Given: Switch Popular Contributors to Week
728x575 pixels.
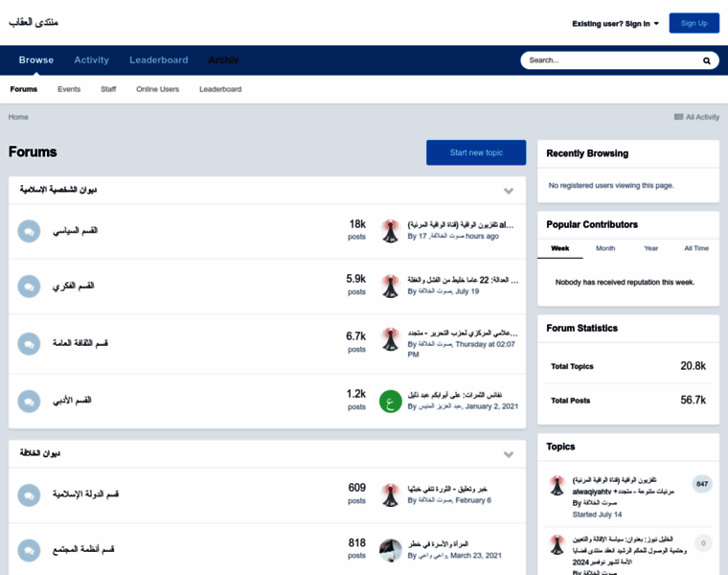Looking at the screenshot, I should 560,248.
